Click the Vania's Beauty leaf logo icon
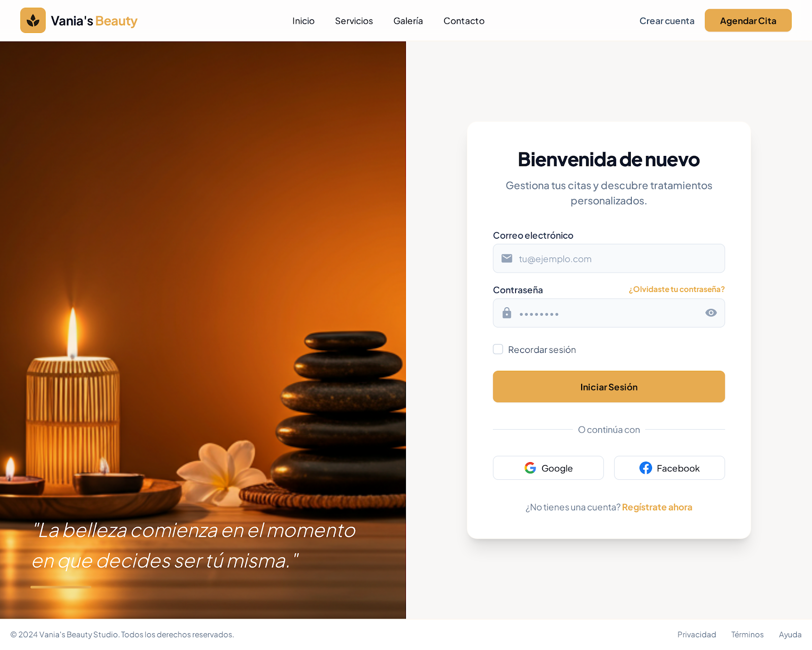The width and height of the screenshot is (812, 650). (x=33, y=20)
